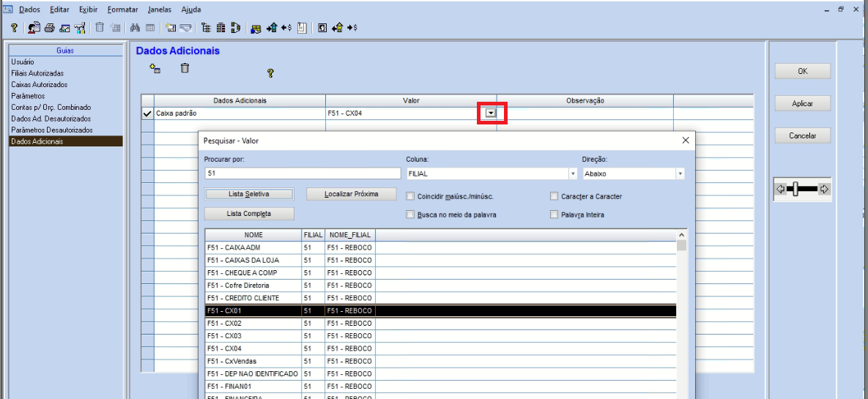Select Parâmetros Desautorizados guide
868x399 pixels.
pyautogui.click(x=66, y=130)
